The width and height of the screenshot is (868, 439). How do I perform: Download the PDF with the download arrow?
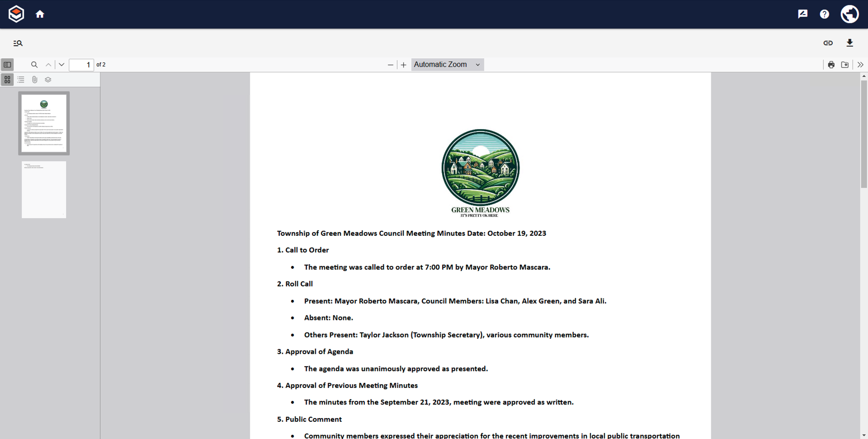point(850,43)
